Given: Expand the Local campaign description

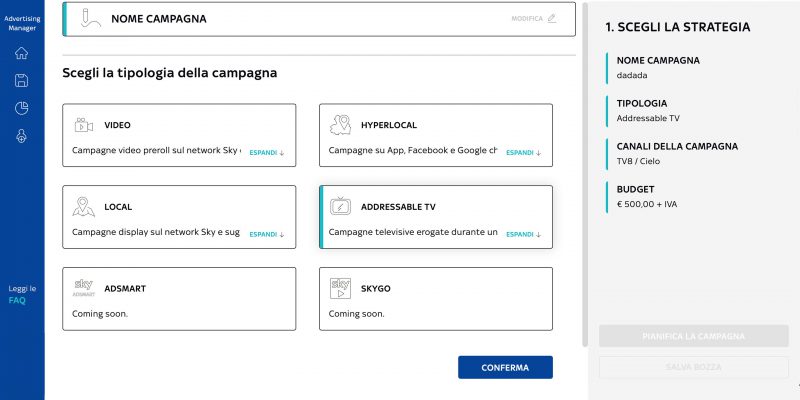Looking at the screenshot, I should [x=267, y=234].
